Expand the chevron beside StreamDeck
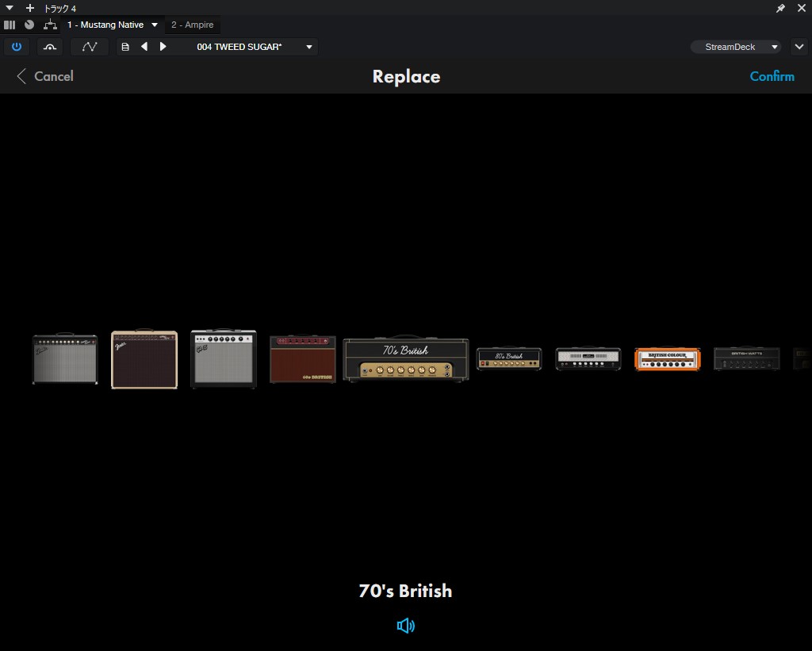 click(799, 47)
